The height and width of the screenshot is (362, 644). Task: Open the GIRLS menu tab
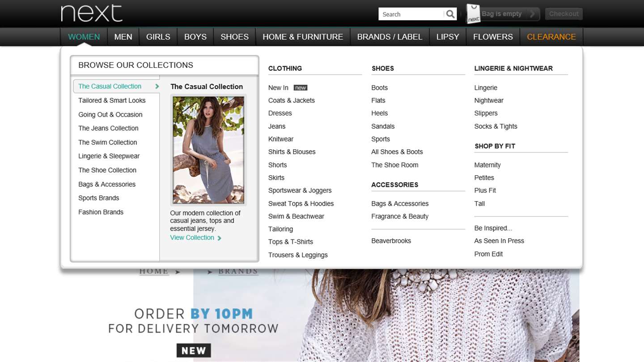(x=158, y=37)
